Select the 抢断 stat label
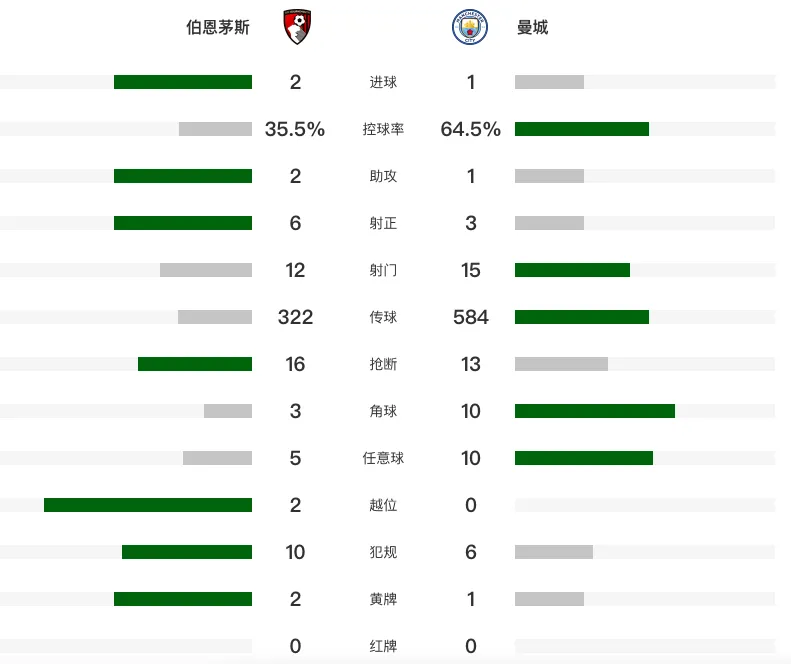Viewport: 791px width, 664px height. click(x=383, y=364)
